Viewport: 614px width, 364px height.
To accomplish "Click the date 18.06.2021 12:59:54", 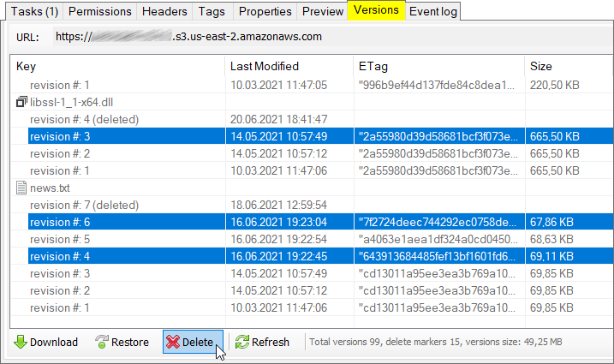I will point(279,205).
